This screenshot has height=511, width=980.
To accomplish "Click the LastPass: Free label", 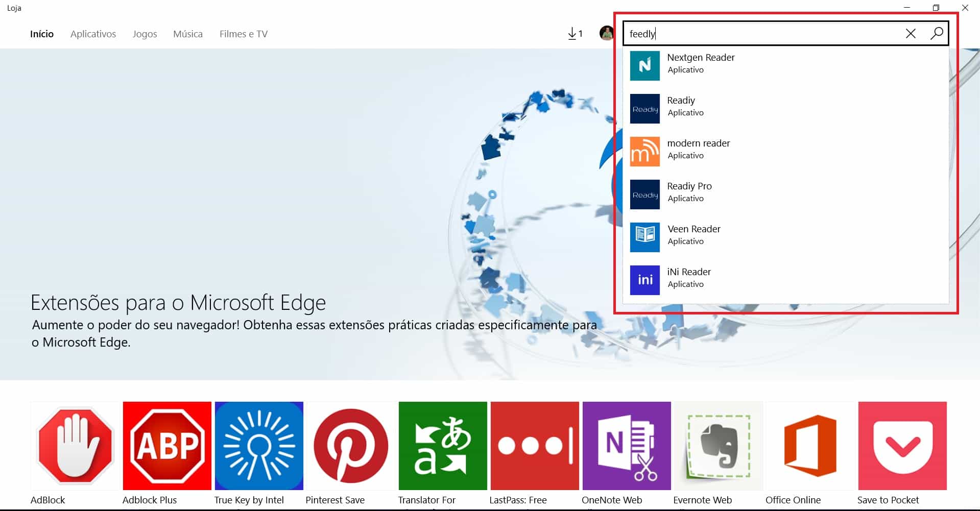I will 518,500.
